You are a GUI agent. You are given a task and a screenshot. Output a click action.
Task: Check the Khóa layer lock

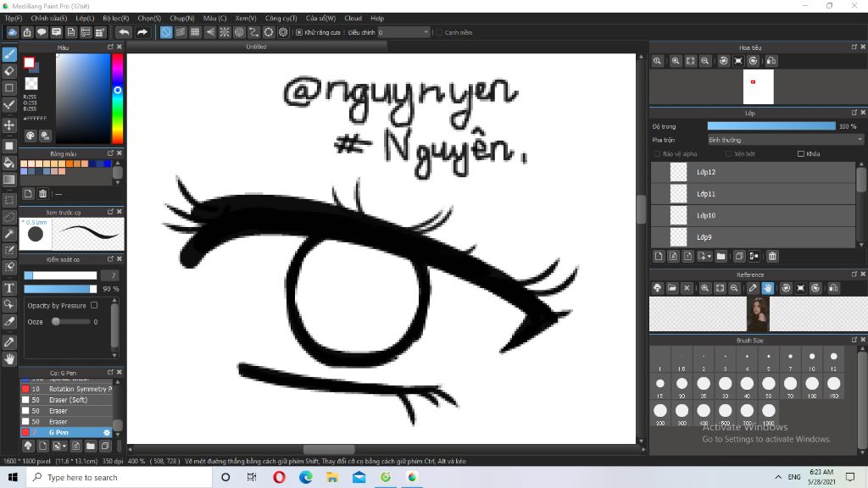800,154
